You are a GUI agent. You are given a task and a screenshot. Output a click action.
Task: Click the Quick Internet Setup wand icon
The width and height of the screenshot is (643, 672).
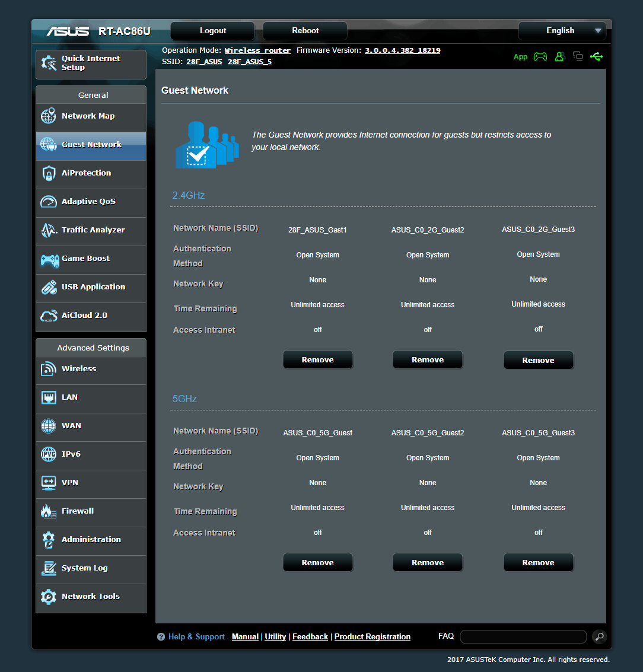pos(49,63)
